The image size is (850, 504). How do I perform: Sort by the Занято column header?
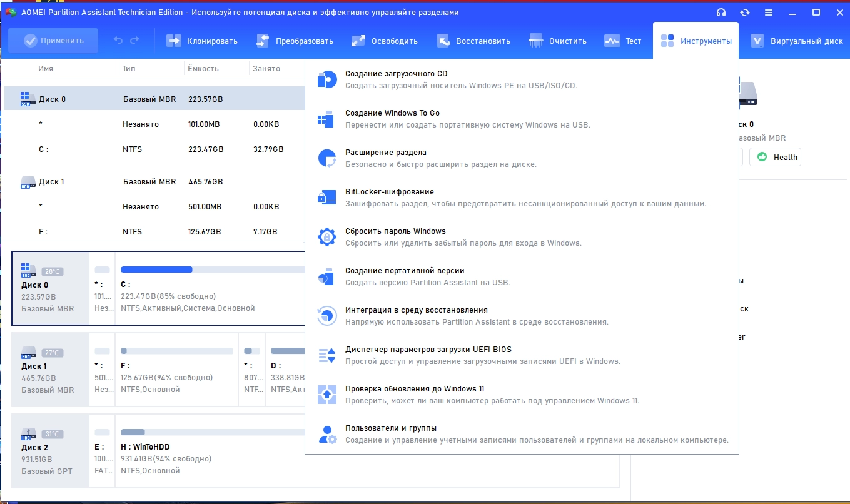266,68
